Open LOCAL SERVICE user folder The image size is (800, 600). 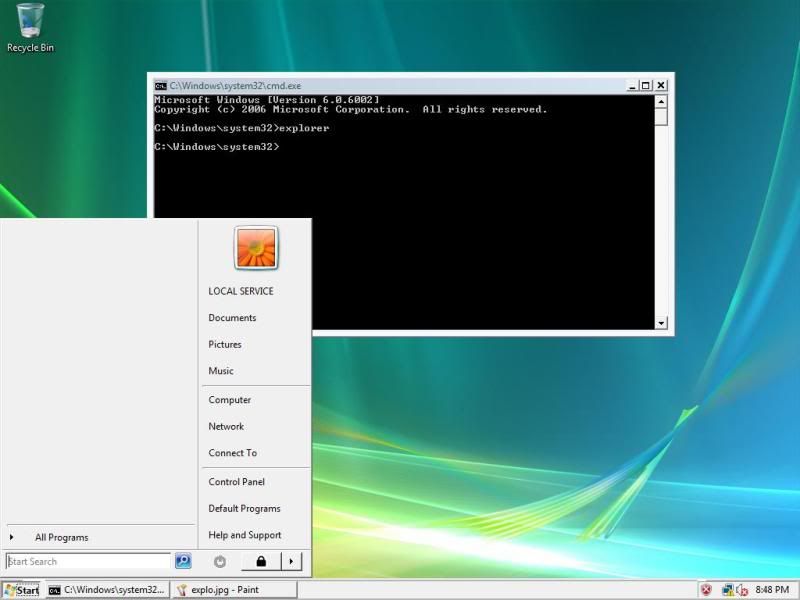[241, 291]
